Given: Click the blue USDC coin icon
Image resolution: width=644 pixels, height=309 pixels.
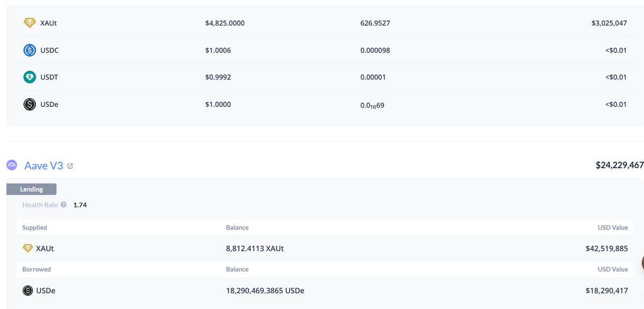Looking at the screenshot, I should [x=30, y=51].
